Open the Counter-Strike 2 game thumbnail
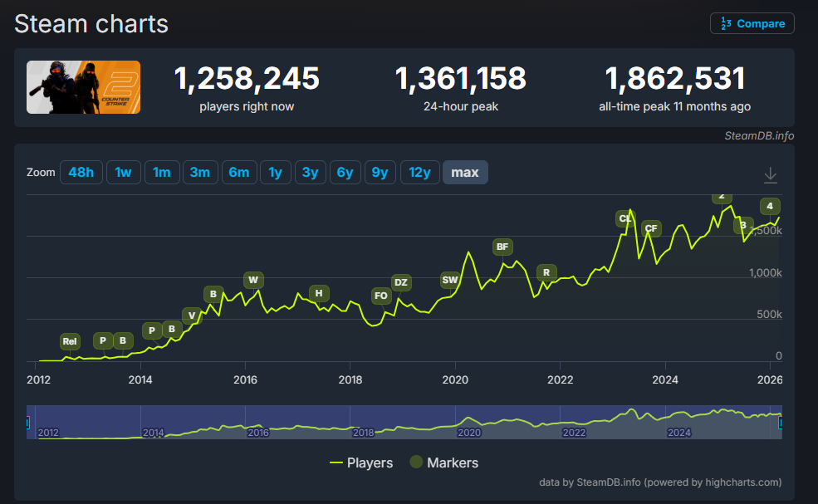The width and height of the screenshot is (818, 504). point(84,87)
